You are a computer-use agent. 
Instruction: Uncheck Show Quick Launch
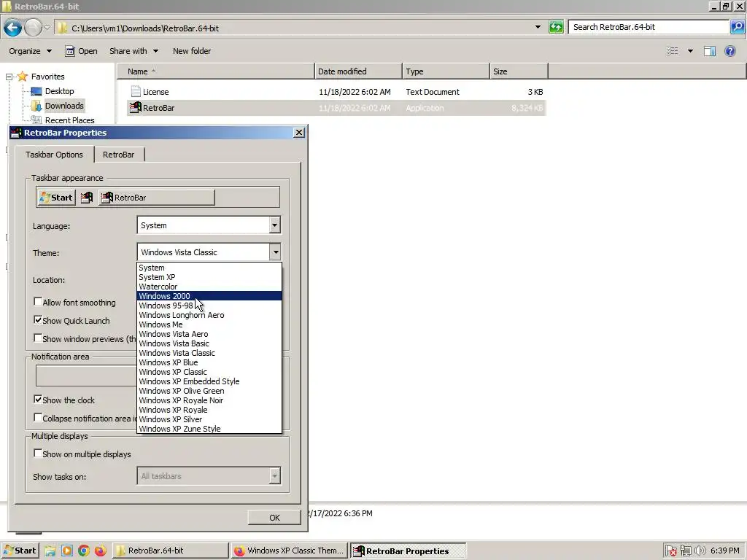[38, 320]
